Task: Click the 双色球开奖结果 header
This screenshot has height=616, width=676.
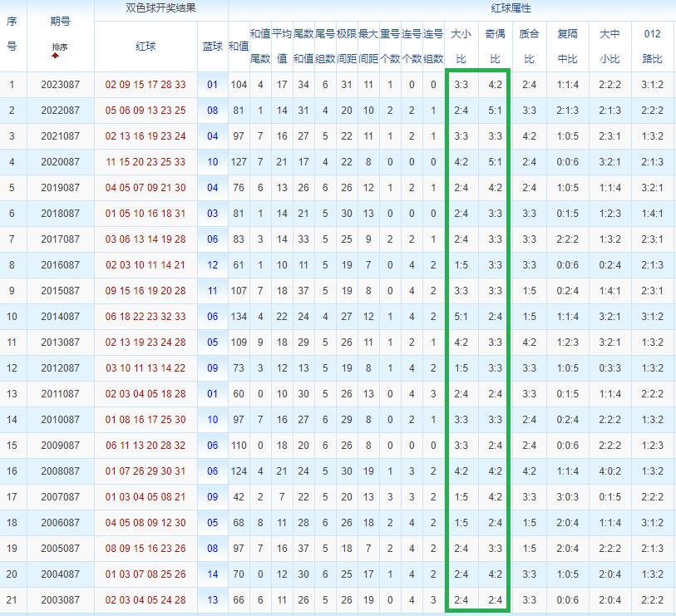Action: 160,8
